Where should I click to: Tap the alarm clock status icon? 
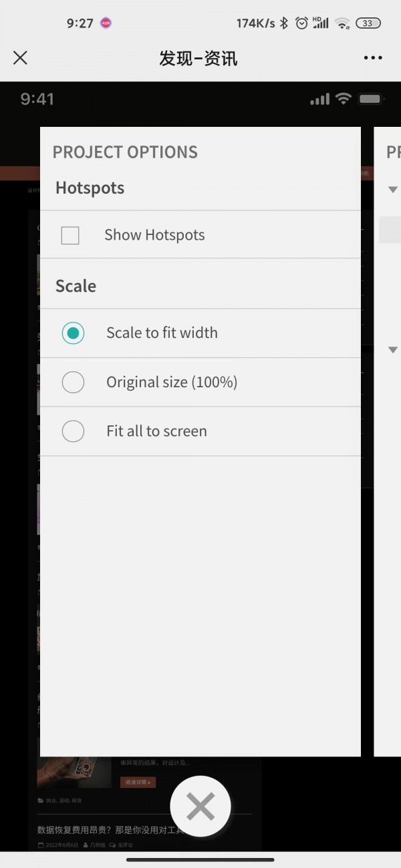point(302,23)
